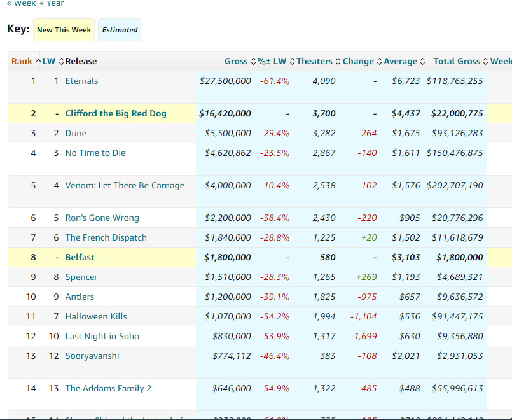Image resolution: width=512 pixels, height=420 pixels.
Task: Sort by LW column header
Action: [49, 61]
